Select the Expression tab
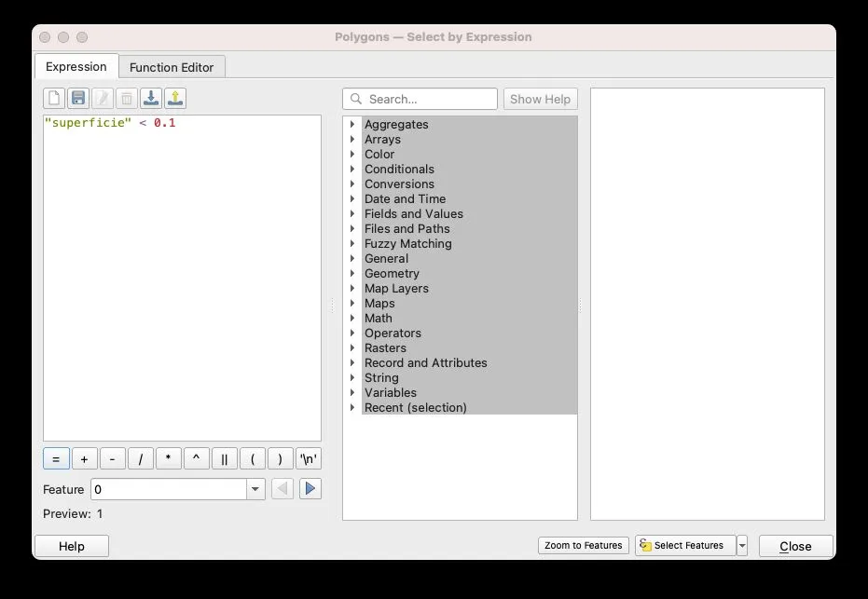This screenshot has height=599, width=868. tap(76, 67)
